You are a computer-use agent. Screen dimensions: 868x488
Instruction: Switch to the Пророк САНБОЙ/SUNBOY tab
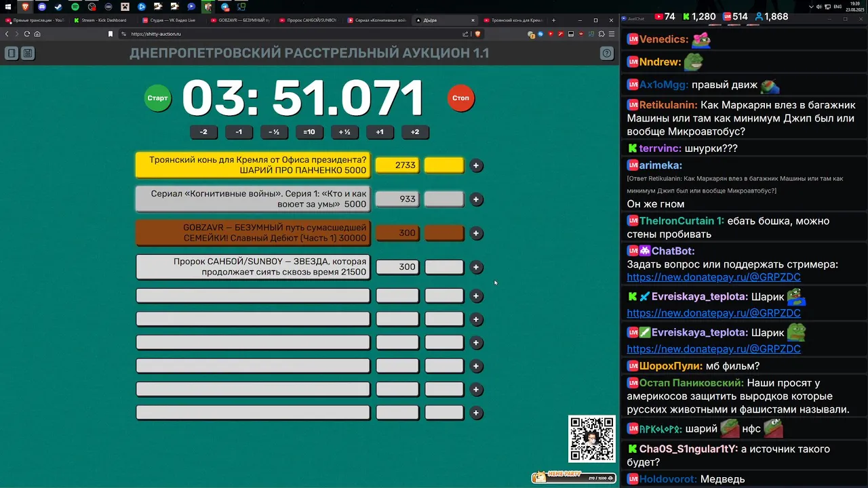(309, 20)
